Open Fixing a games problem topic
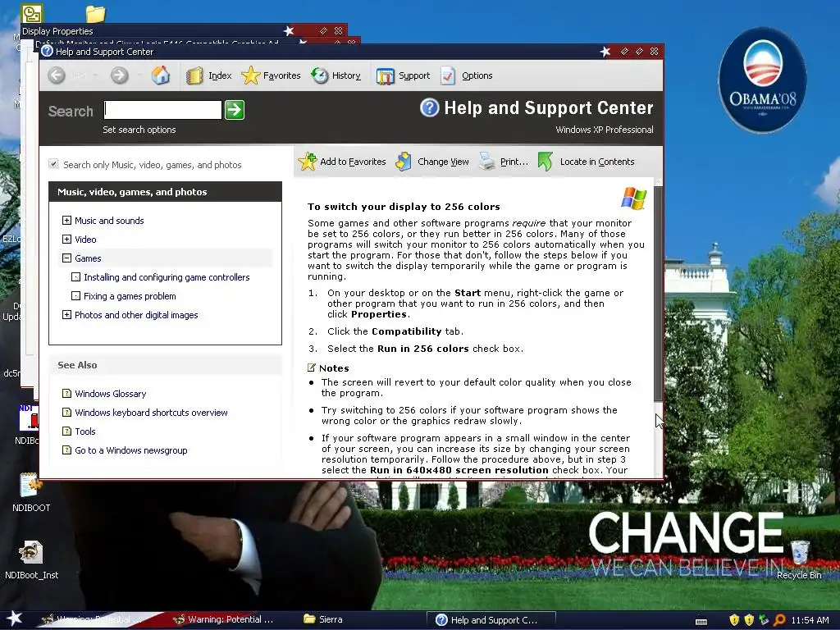 pyautogui.click(x=130, y=295)
